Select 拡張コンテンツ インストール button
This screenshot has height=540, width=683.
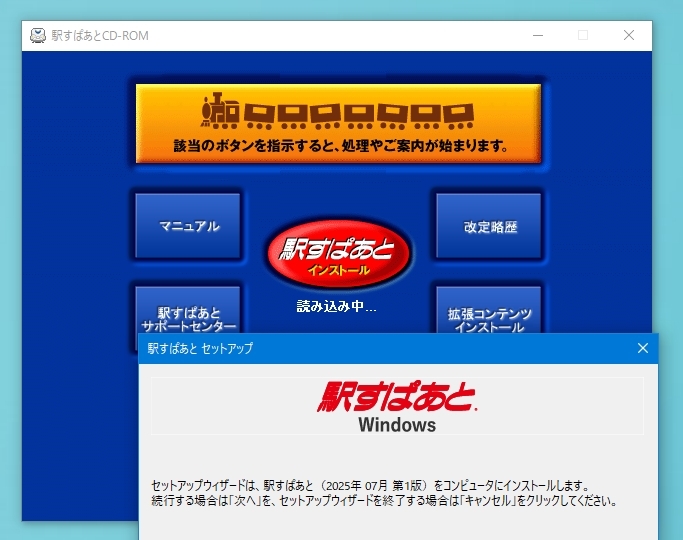489,310
